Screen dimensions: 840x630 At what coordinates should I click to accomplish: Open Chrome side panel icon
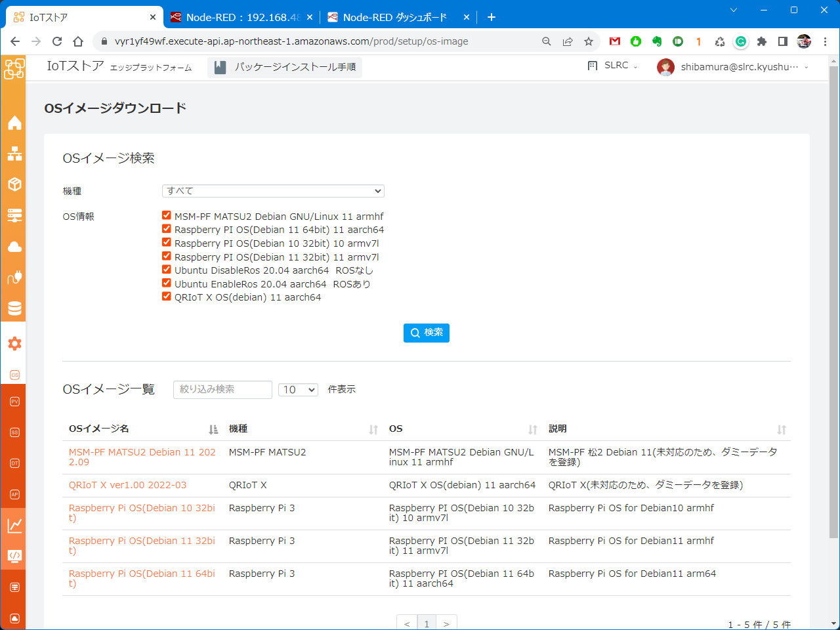[x=783, y=41]
